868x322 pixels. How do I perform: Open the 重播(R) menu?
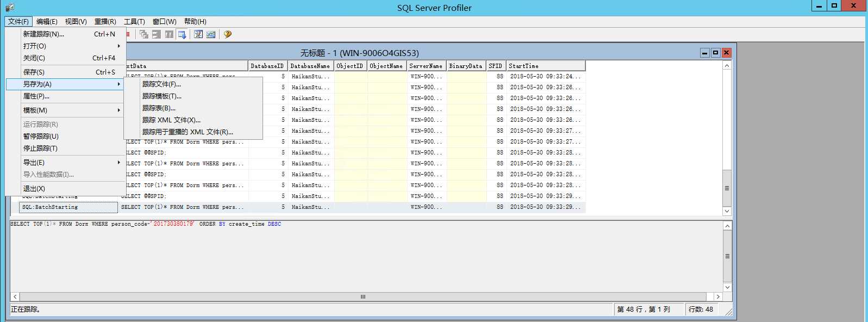point(105,21)
